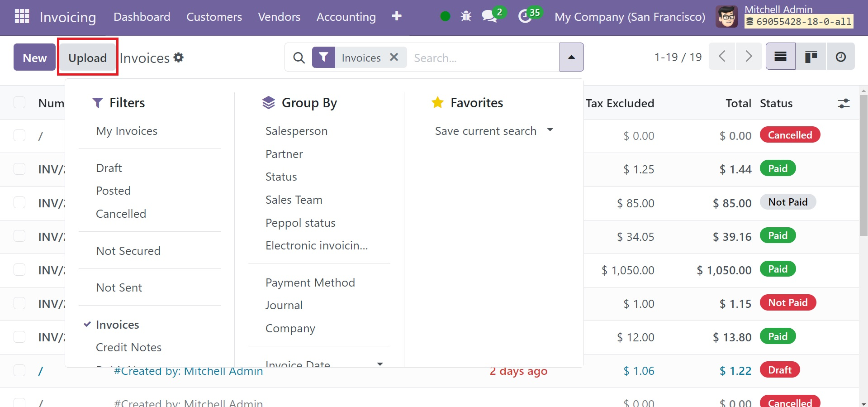The image size is (868, 407).
Task: Open the company switcher My Company (San Francisco)
Action: click(x=630, y=17)
